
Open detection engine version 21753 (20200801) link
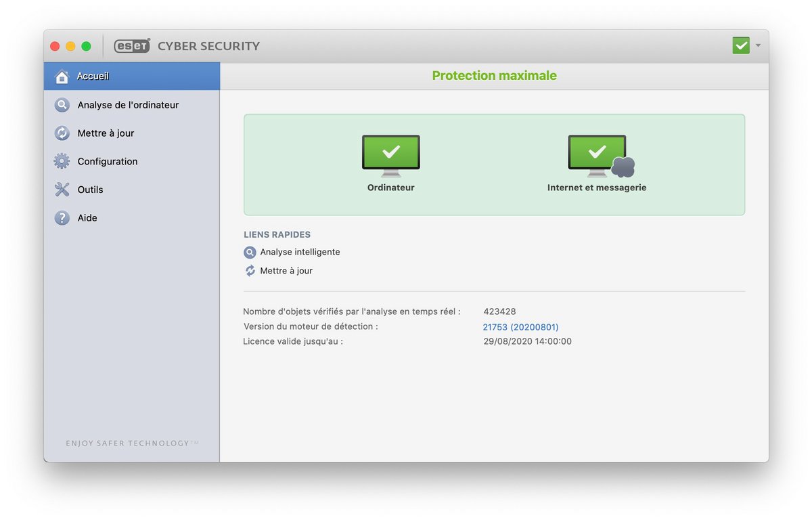coord(521,327)
